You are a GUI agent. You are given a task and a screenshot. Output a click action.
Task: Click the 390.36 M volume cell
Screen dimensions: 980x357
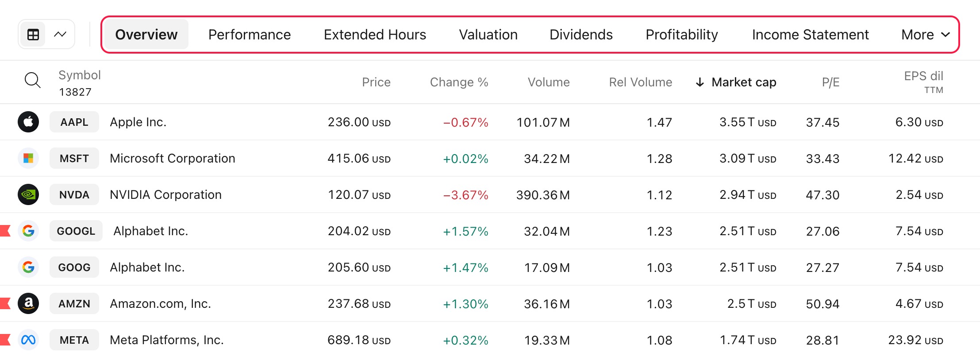click(x=543, y=195)
